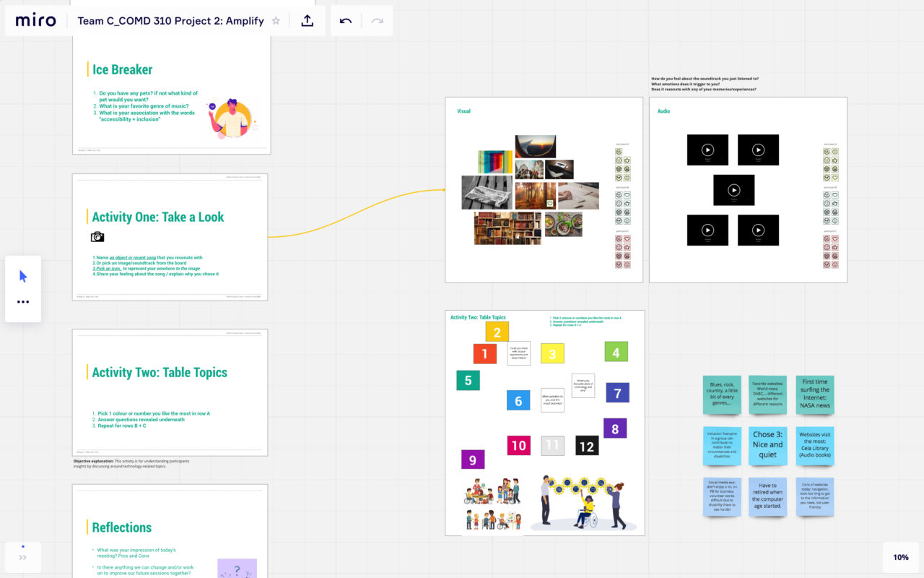
Task: Open the more tools ellipsis menu
Action: (23, 302)
